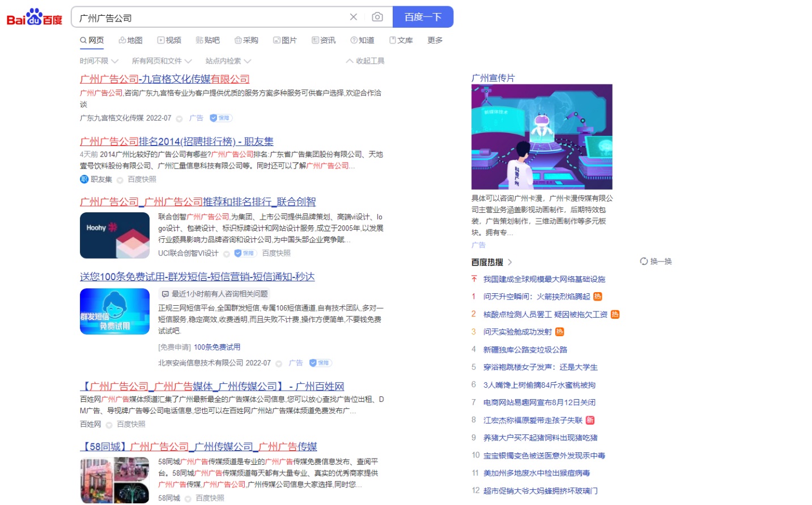Open hot search 核酸点检测人员罢工
Image resolution: width=812 pixels, height=505 pixels.
(545, 315)
